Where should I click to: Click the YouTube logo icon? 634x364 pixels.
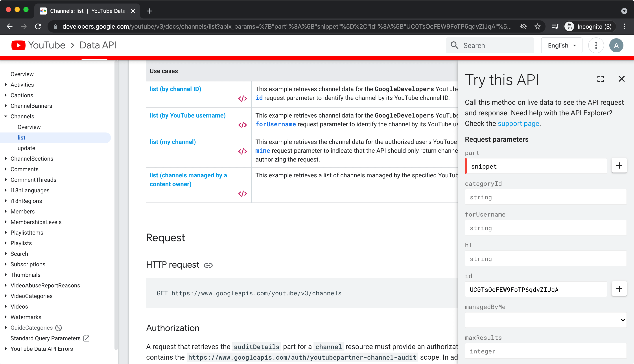click(18, 45)
